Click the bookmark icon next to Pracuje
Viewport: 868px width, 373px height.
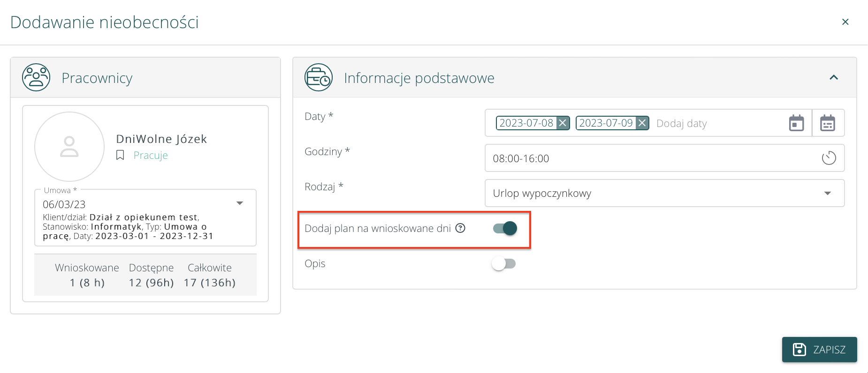coord(120,155)
